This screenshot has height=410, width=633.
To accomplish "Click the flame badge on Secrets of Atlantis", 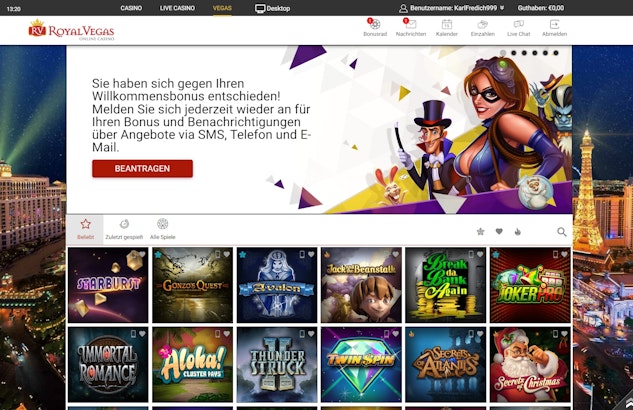I will (411, 334).
